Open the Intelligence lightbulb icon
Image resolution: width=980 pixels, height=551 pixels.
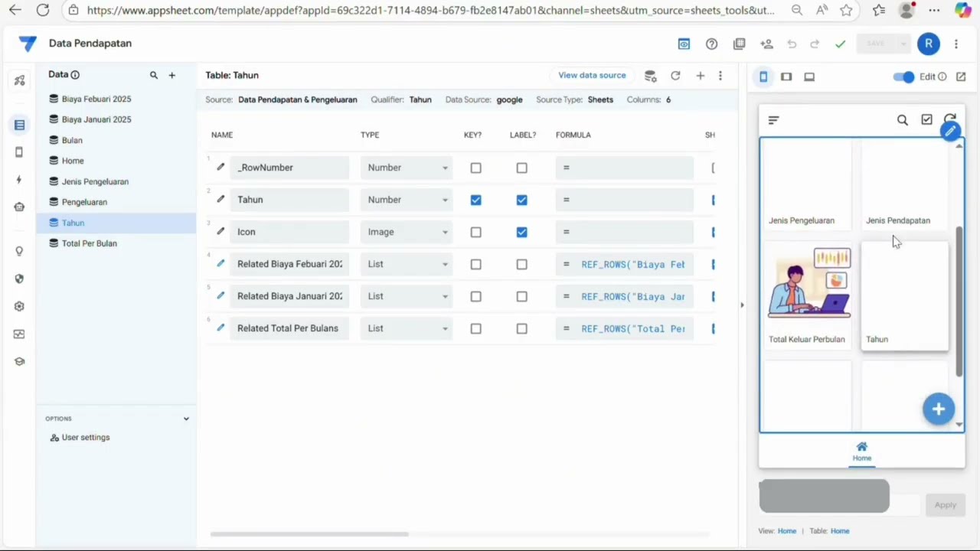(19, 251)
